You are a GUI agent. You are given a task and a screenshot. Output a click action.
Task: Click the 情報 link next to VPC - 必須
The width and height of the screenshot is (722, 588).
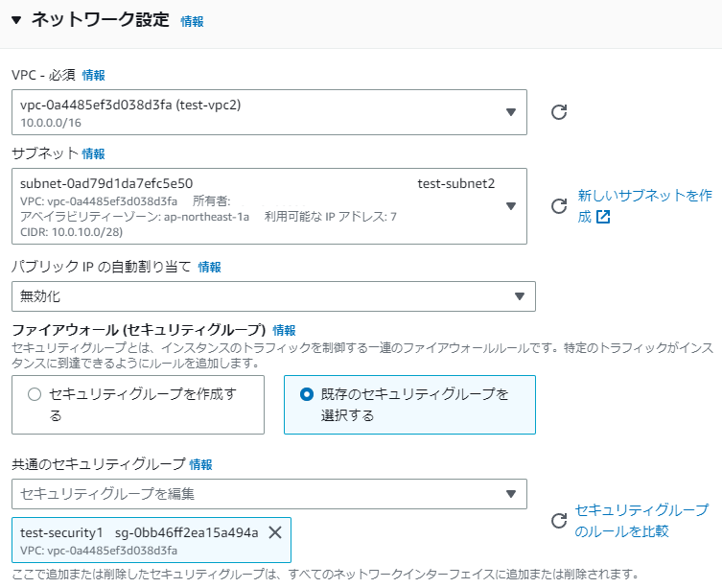tap(94, 75)
